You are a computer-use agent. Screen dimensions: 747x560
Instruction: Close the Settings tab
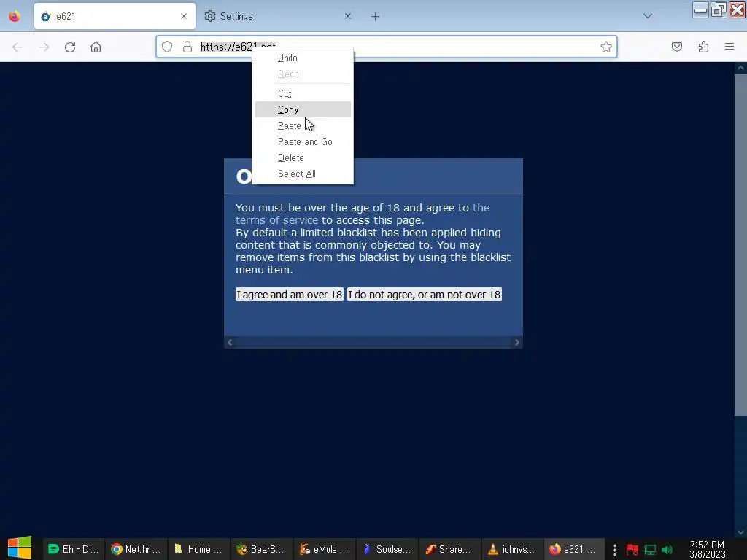pos(348,16)
